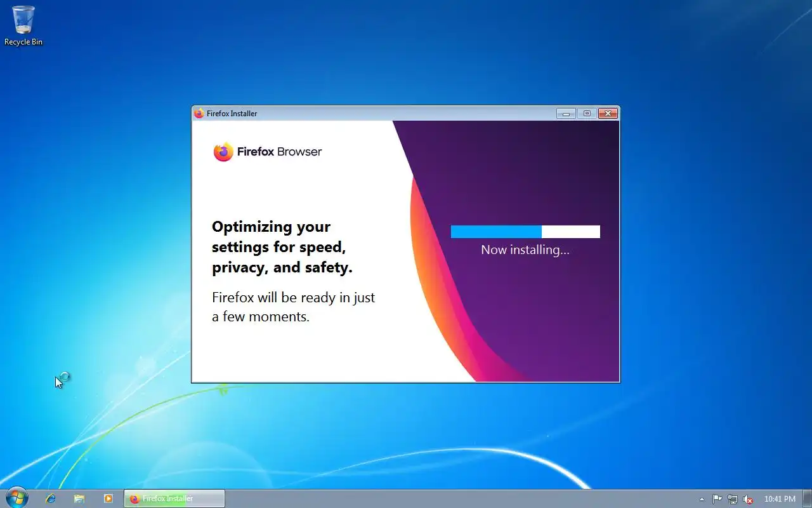Viewport: 812px width, 508px height.
Task: Maximize the Firefox Installer window
Action: (x=587, y=114)
